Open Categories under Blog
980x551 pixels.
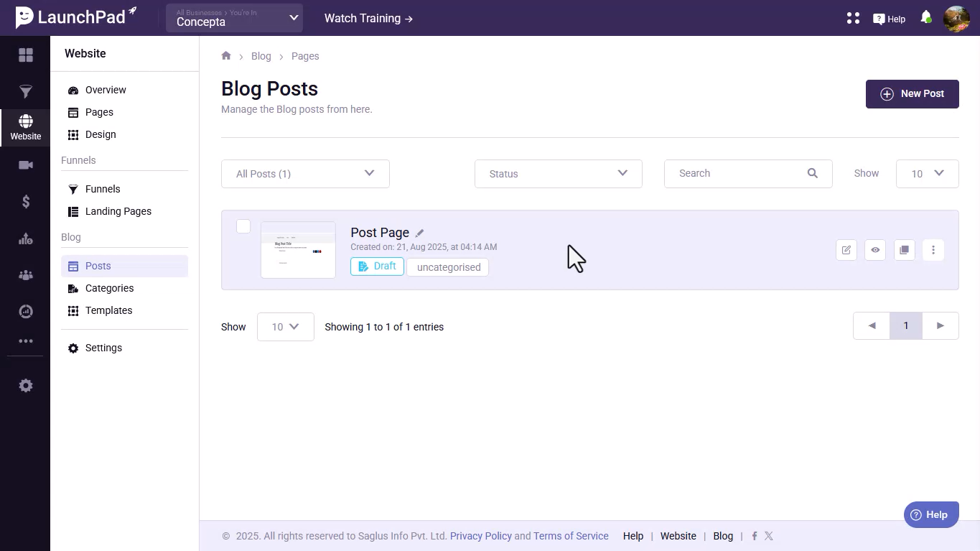[109, 288]
